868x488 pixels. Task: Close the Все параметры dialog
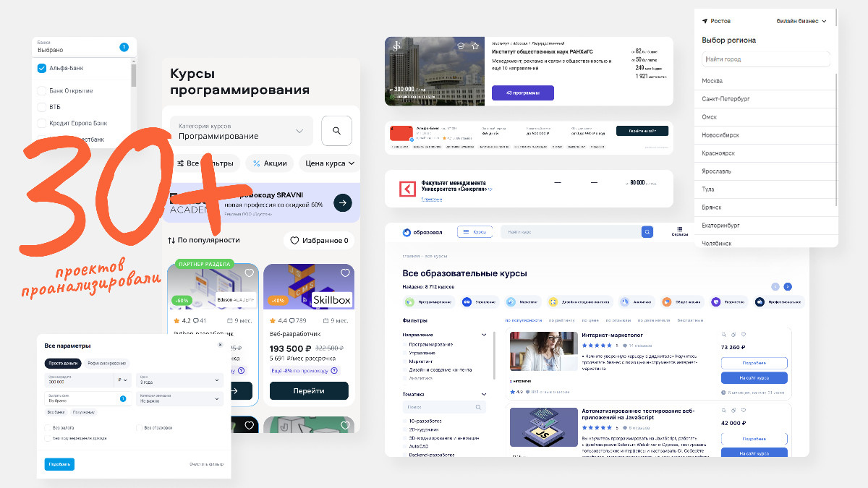[x=220, y=345]
